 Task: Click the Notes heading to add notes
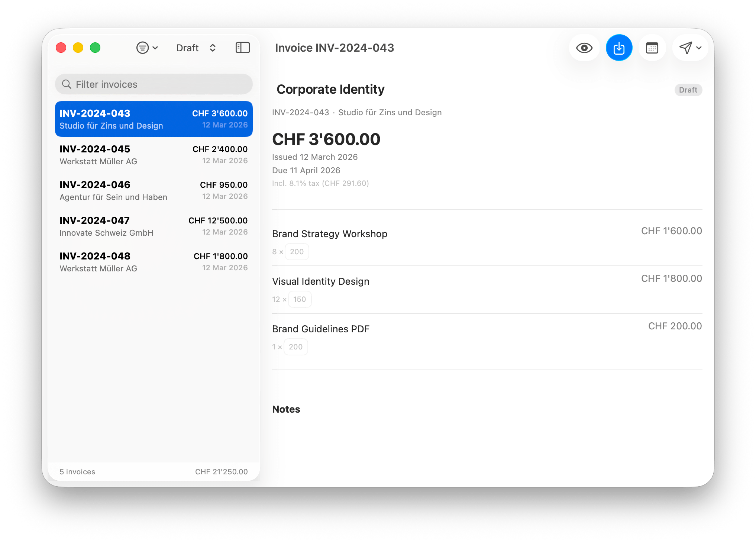click(286, 409)
